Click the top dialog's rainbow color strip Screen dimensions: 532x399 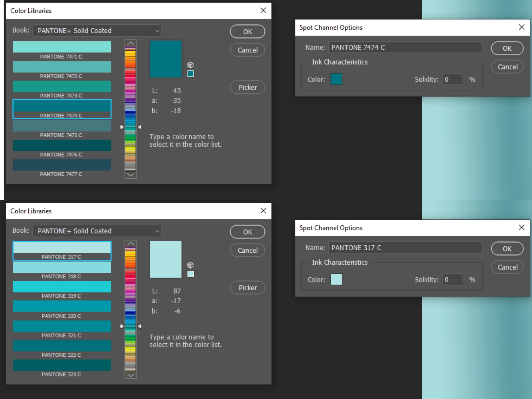130,109
